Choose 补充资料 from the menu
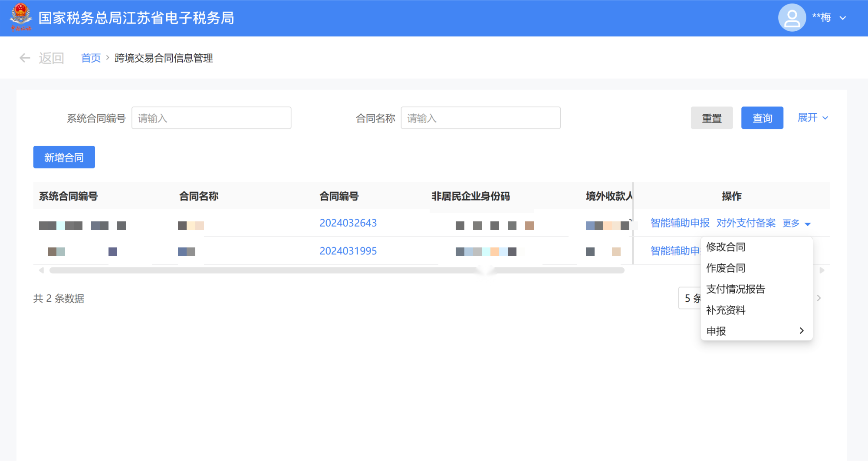Screen dimensions: 868x461 726,310
